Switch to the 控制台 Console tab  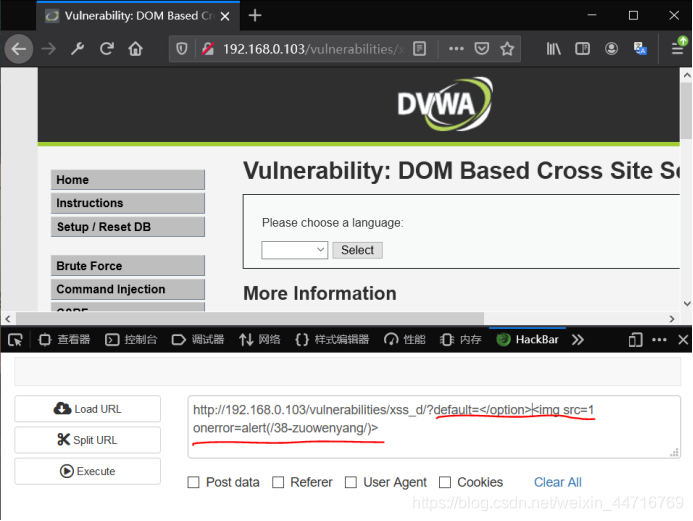131,340
